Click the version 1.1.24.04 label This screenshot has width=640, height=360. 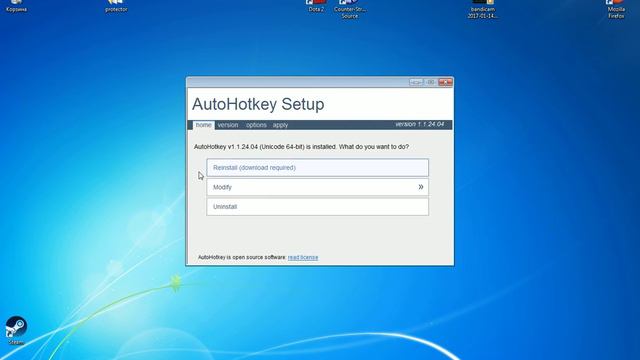pos(420,124)
